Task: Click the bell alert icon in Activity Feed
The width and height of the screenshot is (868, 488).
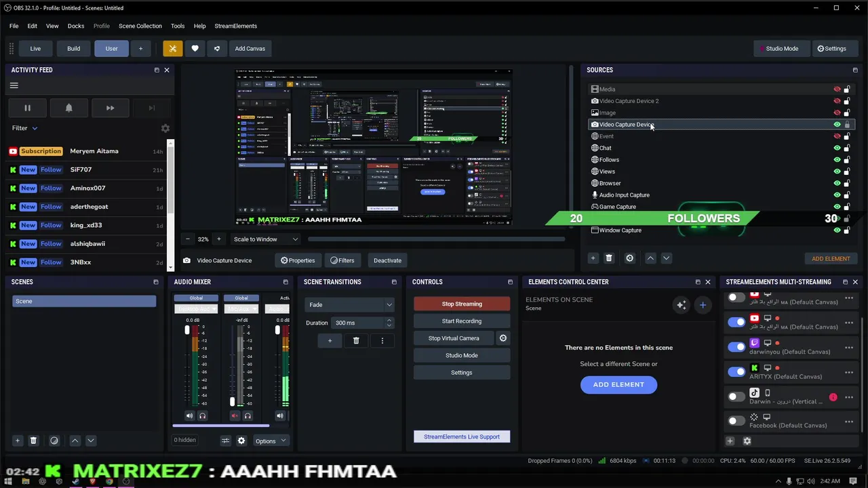Action: (68, 108)
